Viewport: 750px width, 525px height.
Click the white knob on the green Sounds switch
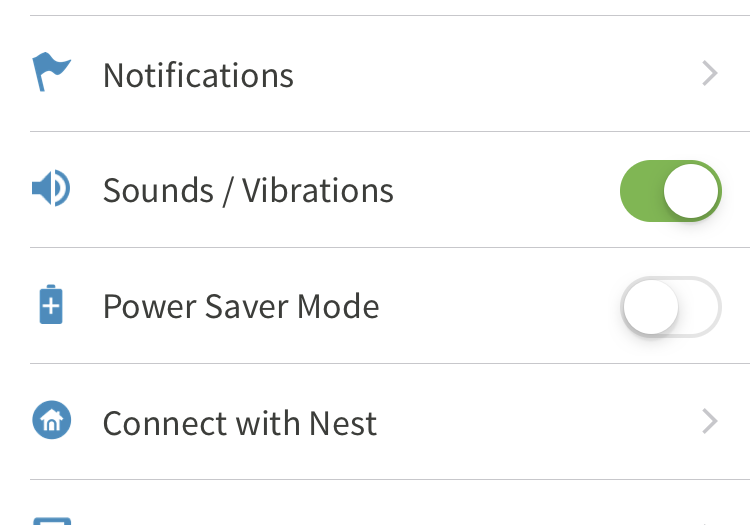pyautogui.click(x=692, y=190)
